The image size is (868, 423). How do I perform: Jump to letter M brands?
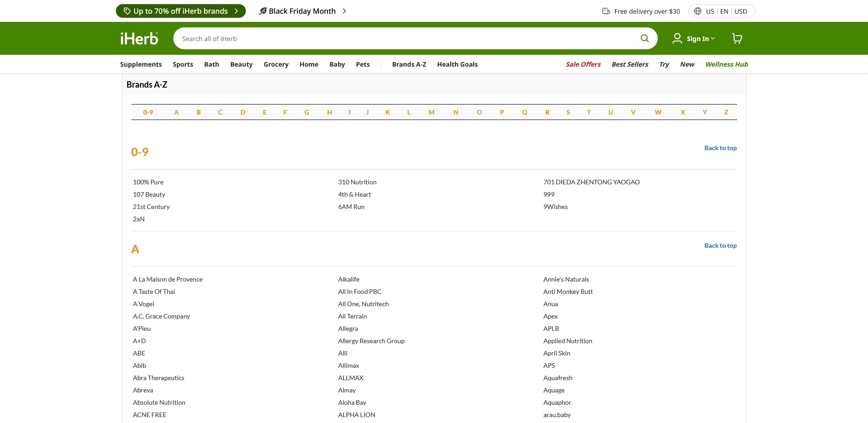coord(431,112)
